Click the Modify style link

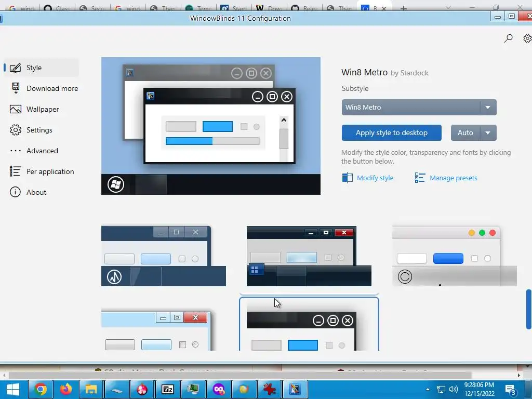coord(375,178)
